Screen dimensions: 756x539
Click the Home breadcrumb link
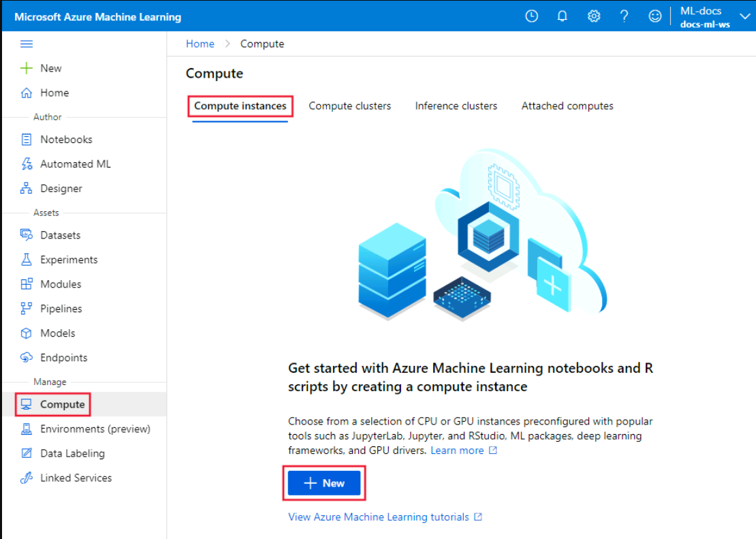[x=200, y=44]
